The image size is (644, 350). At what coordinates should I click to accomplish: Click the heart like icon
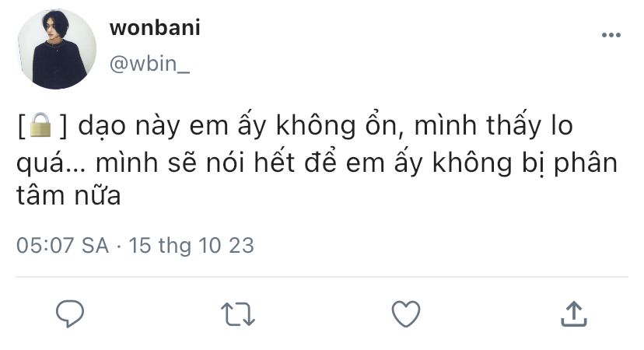point(406,314)
